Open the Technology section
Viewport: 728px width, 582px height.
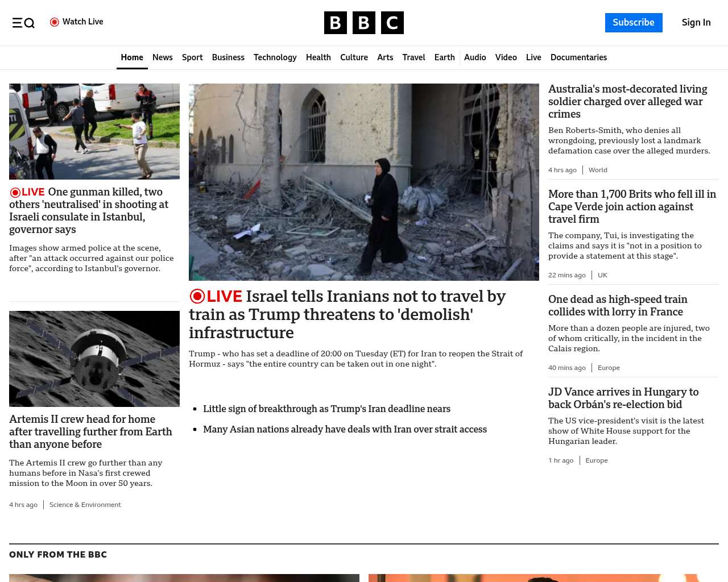tap(275, 57)
